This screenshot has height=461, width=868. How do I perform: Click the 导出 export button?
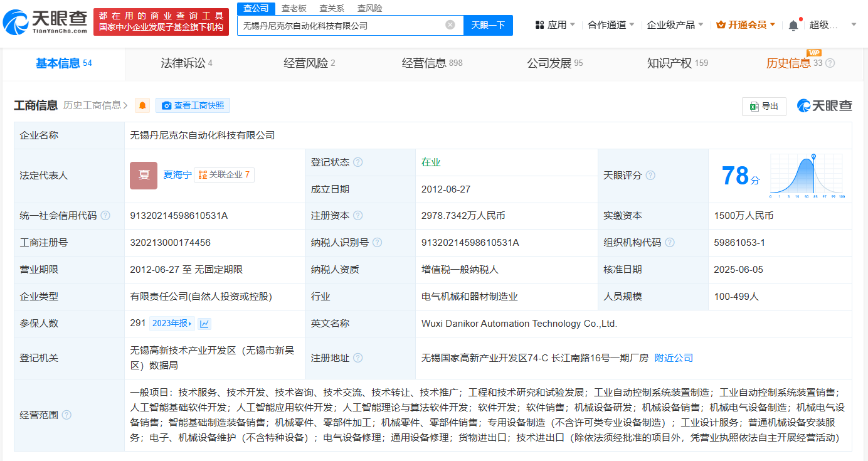764,107
